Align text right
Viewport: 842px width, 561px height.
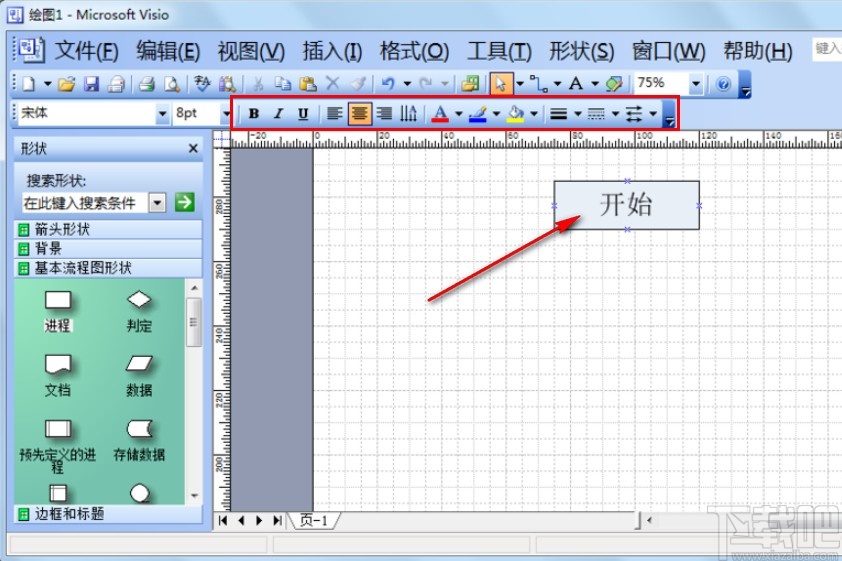[384, 113]
